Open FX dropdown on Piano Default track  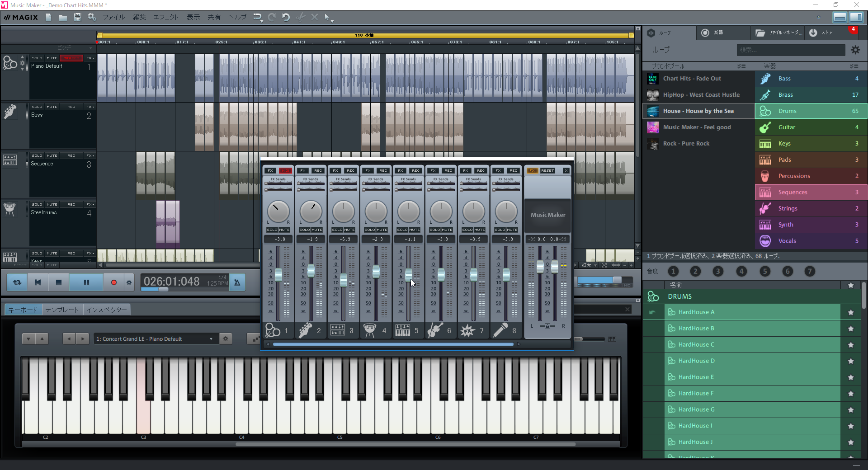tap(90, 58)
